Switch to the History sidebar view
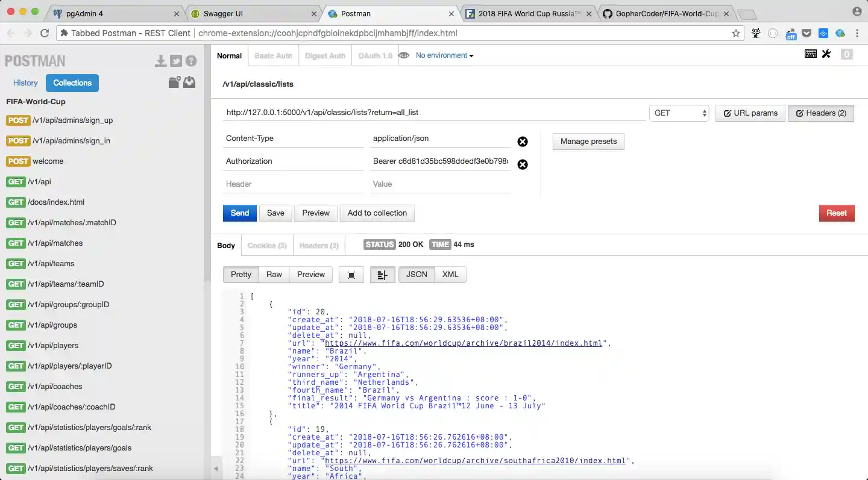This screenshot has width=868, height=480. [x=25, y=83]
